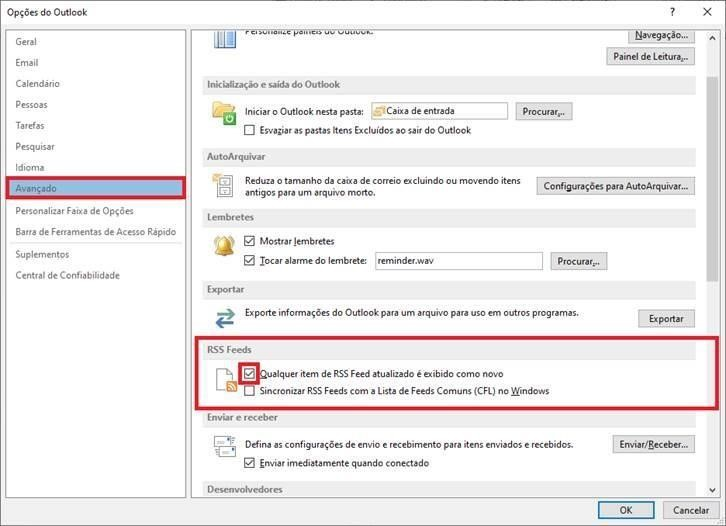Image resolution: width=726 pixels, height=526 pixels.
Task: Click the export arrows icon
Action: [x=225, y=318]
